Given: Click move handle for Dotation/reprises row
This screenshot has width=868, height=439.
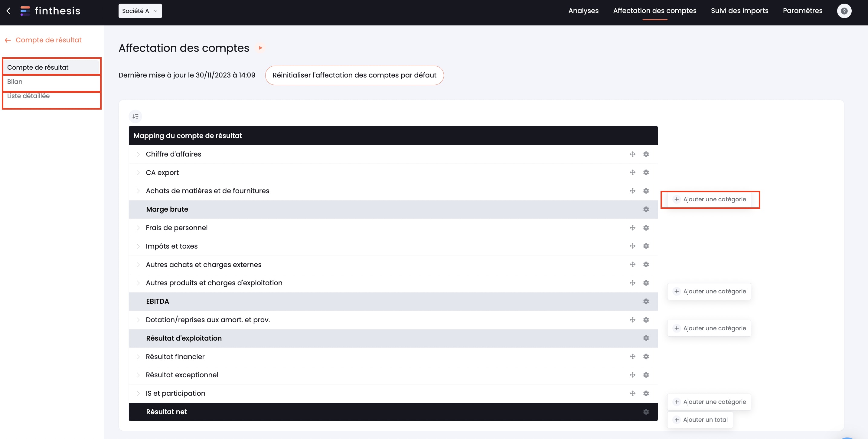Looking at the screenshot, I should 632,319.
